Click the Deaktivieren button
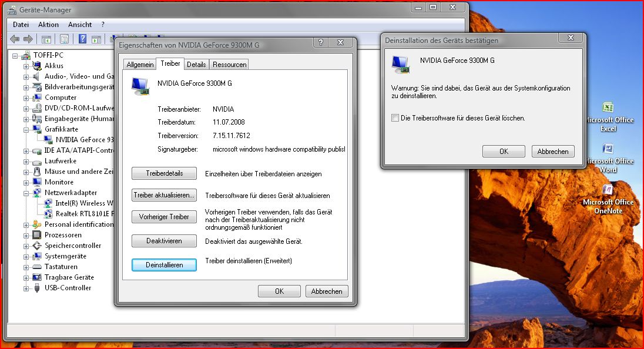The image size is (644, 349). click(165, 241)
